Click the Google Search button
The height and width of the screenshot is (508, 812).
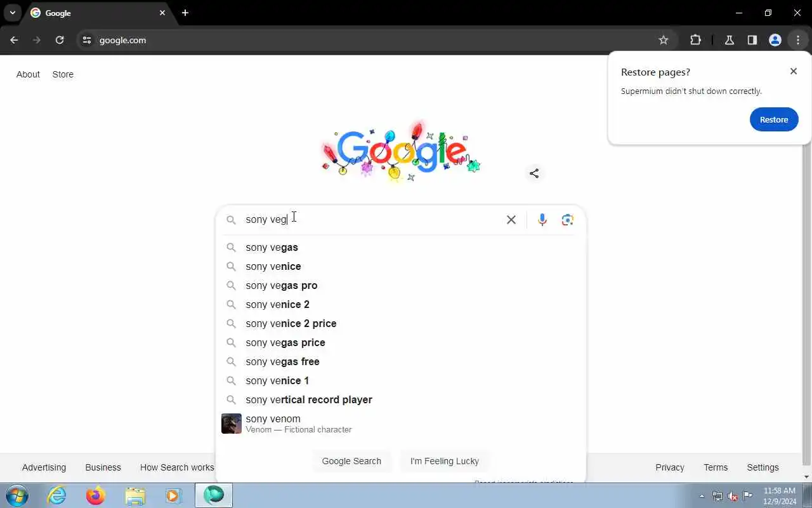tap(351, 461)
